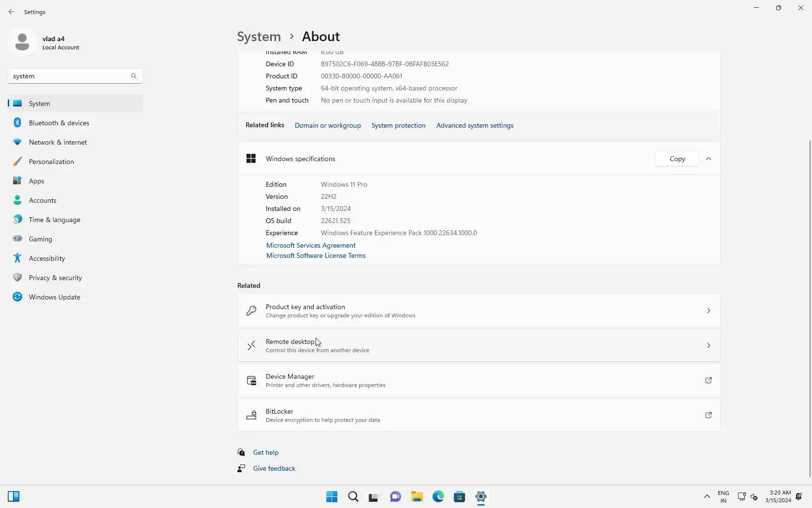Click the Settings gear on taskbar
The width and height of the screenshot is (812, 508).
[x=480, y=496]
